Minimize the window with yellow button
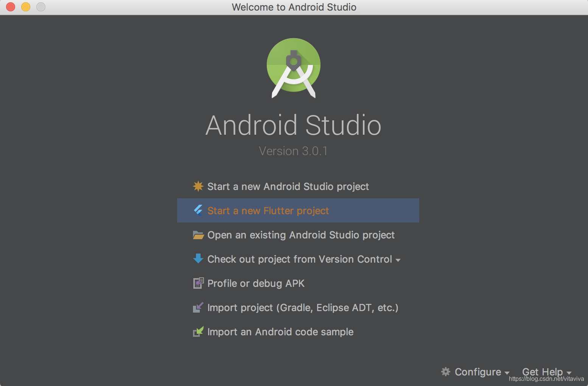Screen dimensions: 588x386 click(x=26, y=7)
